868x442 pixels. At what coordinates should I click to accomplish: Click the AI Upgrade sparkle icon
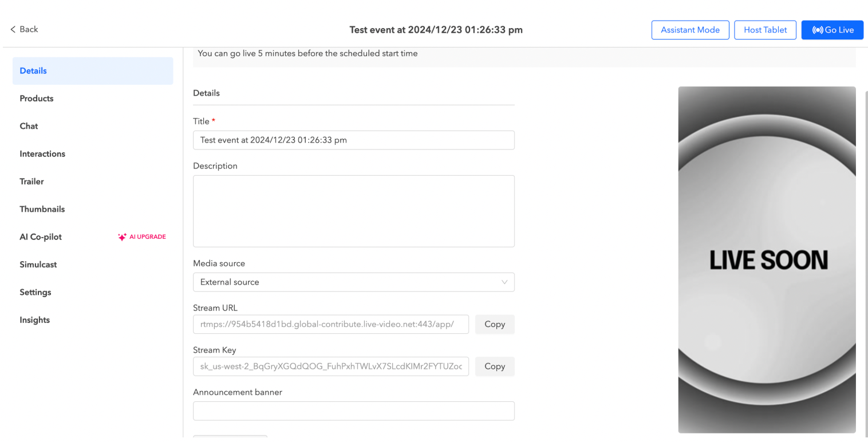click(122, 236)
